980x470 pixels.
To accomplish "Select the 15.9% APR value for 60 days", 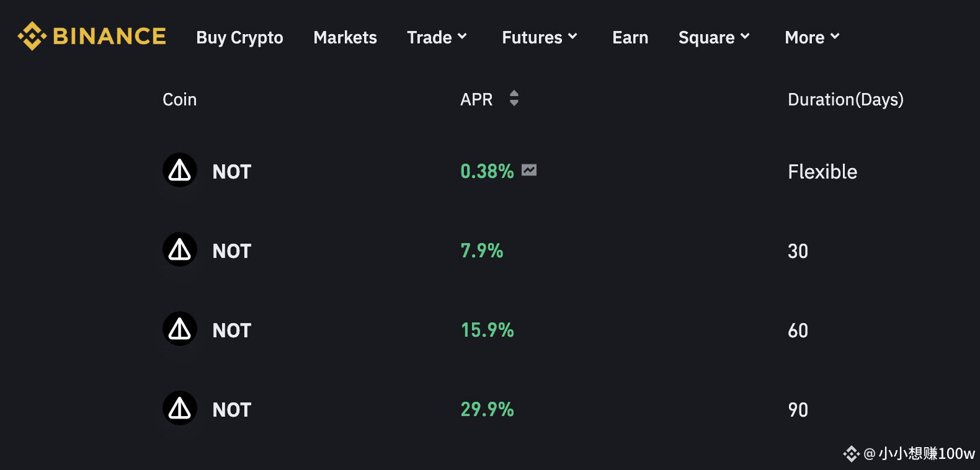I will 487,330.
